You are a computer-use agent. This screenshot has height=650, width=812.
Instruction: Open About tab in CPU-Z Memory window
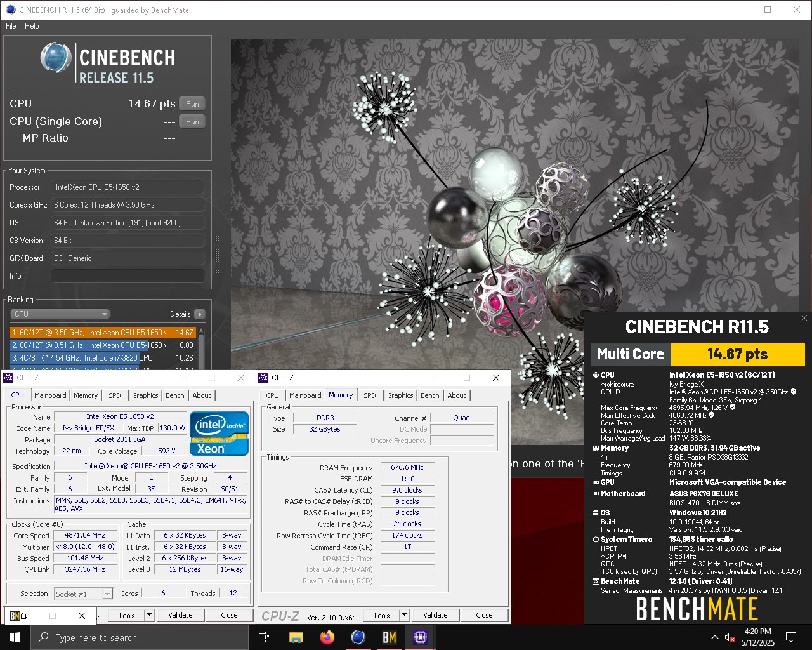[457, 395]
